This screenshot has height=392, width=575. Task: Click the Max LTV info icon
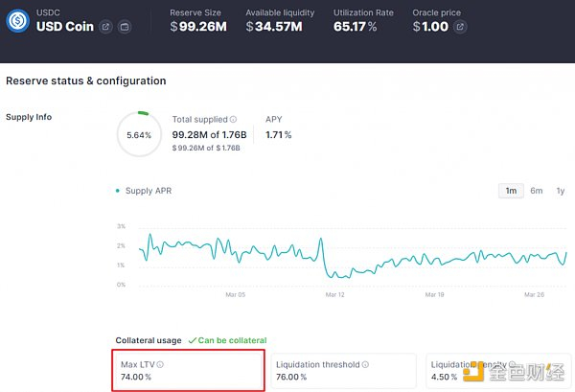[160, 364]
